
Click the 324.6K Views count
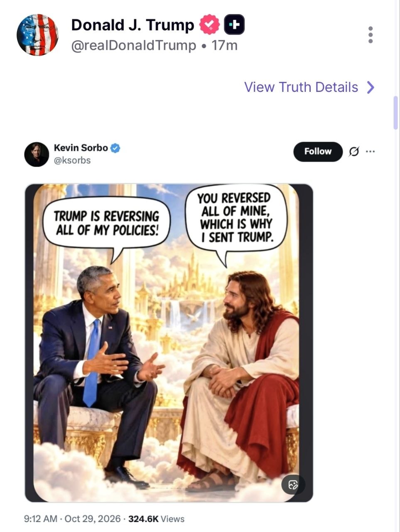point(156,519)
